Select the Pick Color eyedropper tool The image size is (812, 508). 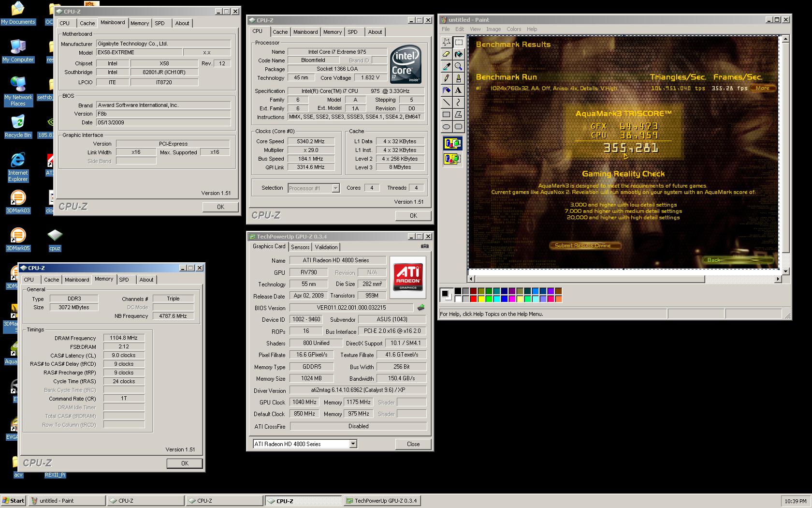pyautogui.click(x=447, y=66)
